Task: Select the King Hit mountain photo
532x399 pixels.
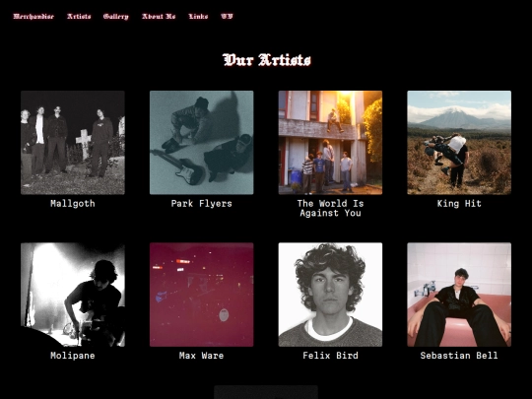Action: click(459, 143)
